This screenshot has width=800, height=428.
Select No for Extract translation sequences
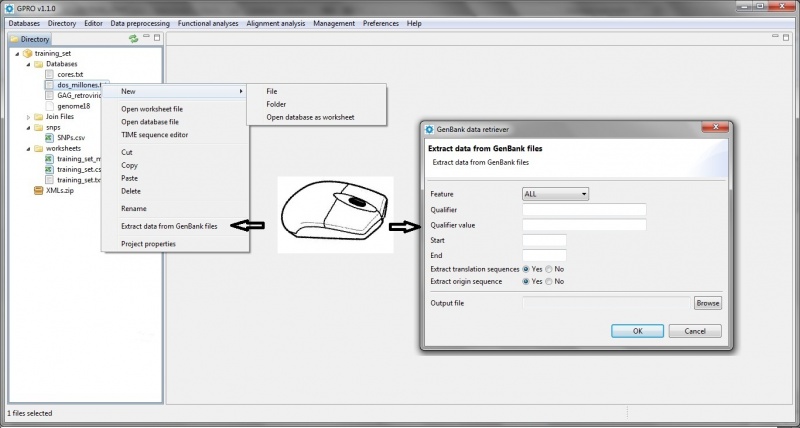point(549,269)
